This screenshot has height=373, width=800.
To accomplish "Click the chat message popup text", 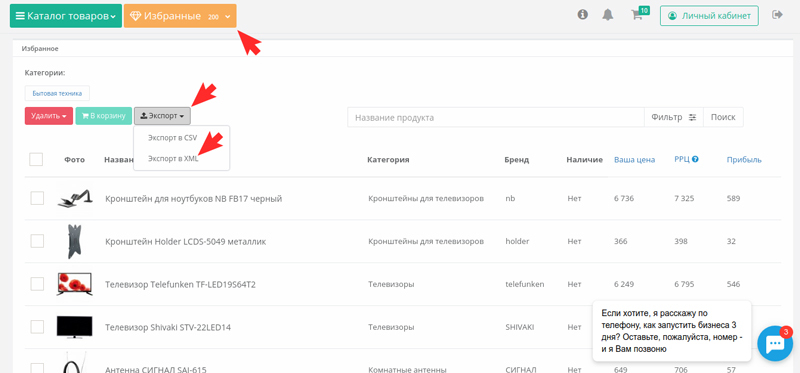I will [x=672, y=331].
